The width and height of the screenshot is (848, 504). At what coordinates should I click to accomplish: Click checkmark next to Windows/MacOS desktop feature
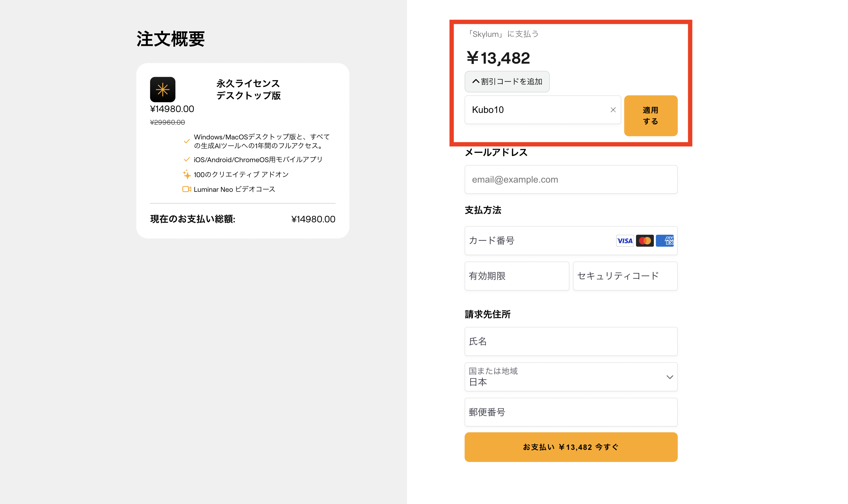pos(186,141)
